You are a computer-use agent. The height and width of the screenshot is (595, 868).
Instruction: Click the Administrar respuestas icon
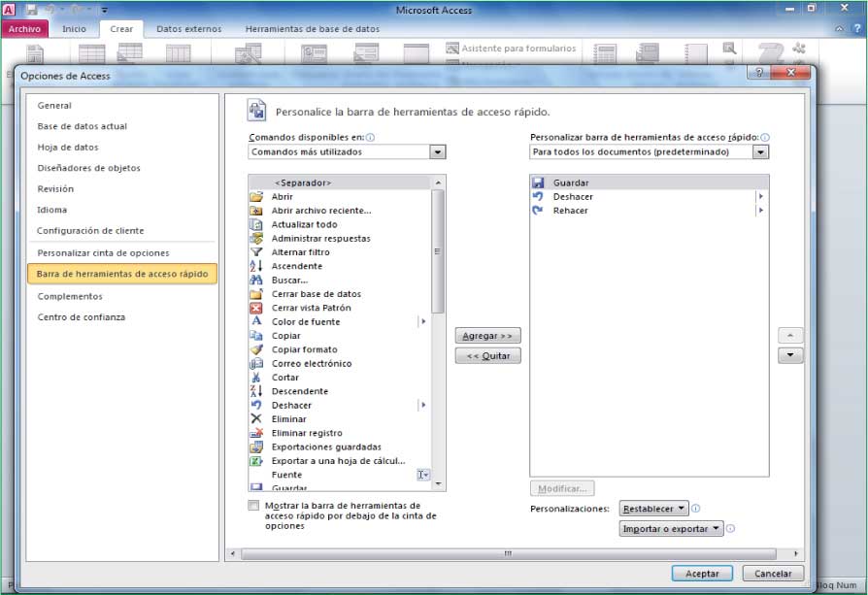coord(255,238)
